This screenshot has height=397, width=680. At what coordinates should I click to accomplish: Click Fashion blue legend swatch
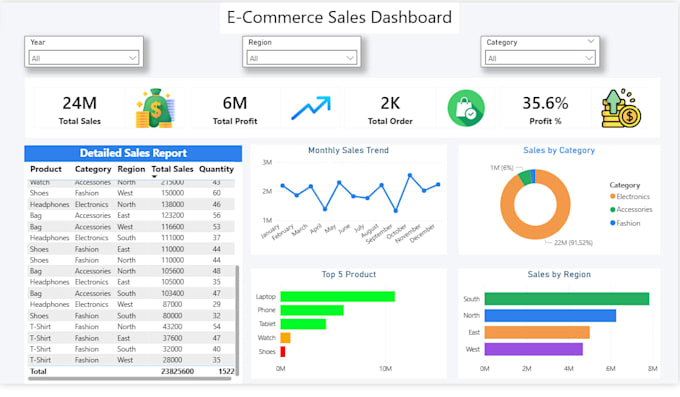point(612,223)
